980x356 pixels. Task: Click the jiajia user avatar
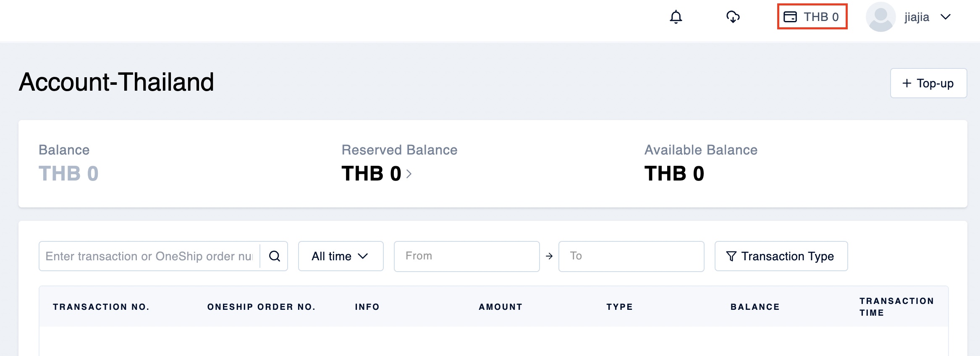click(x=880, y=17)
